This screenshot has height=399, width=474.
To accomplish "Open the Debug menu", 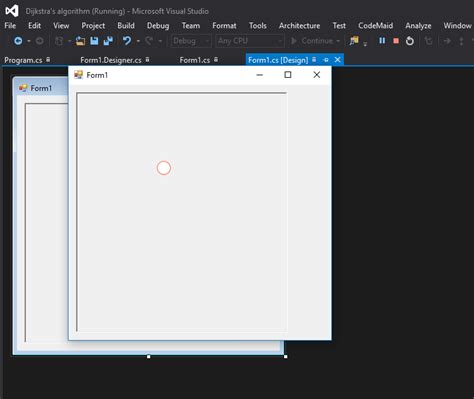I will point(158,26).
